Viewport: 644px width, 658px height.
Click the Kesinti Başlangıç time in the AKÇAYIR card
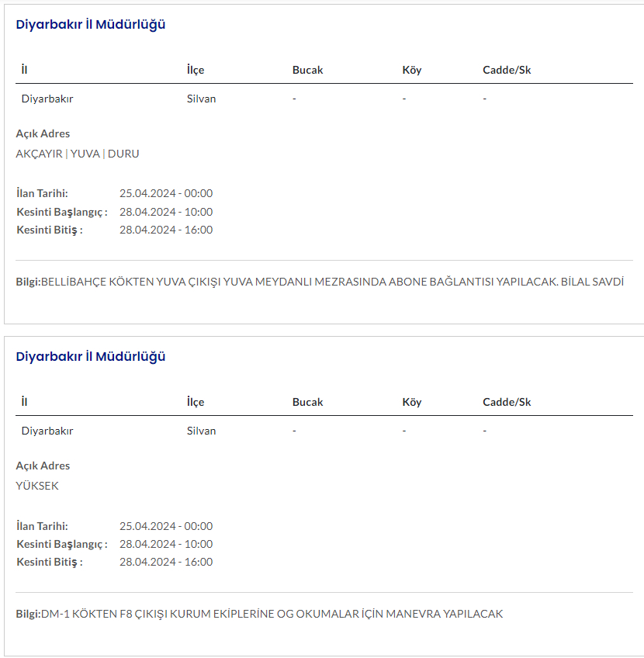point(166,212)
